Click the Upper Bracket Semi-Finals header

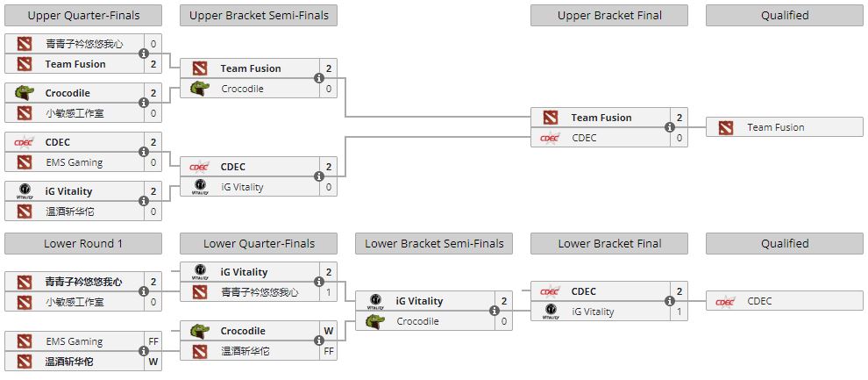pyautogui.click(x=259, y=15)
